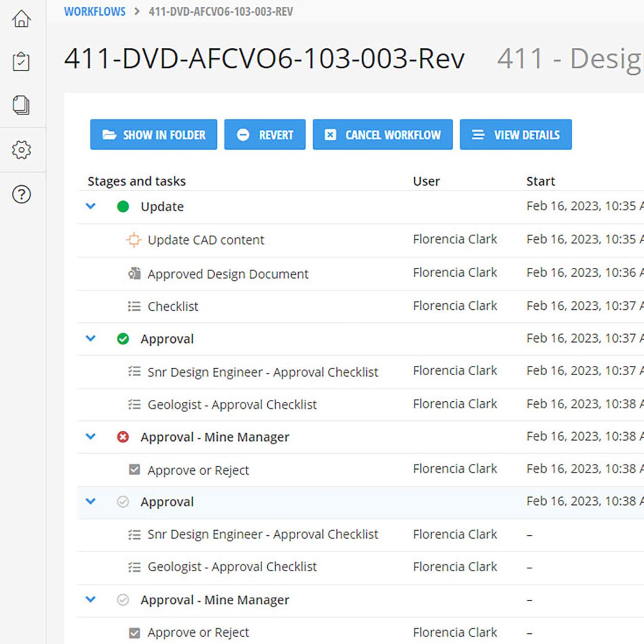Open the documents icon in sidebar
This screenshot has height=644, width=644.
21,105
